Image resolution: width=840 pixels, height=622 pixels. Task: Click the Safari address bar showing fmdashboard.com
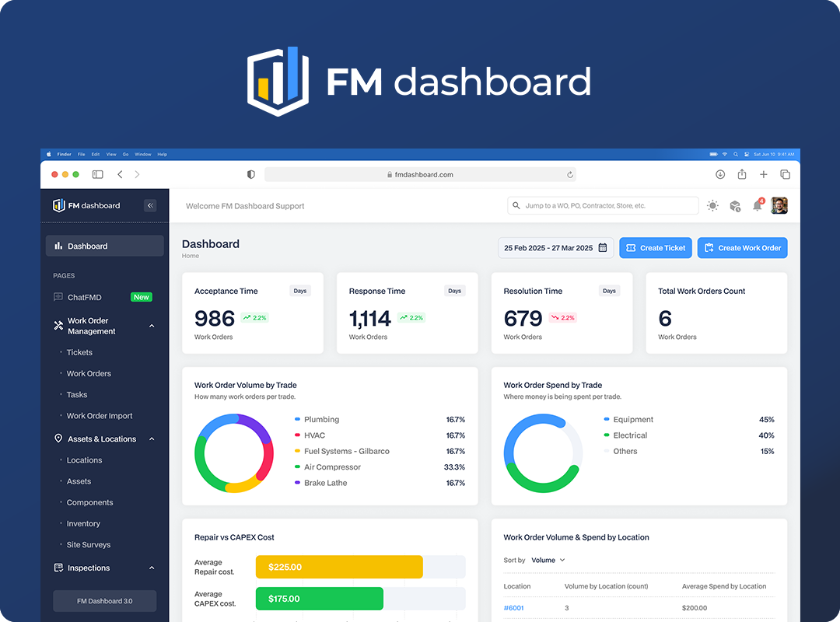point(421,175)
